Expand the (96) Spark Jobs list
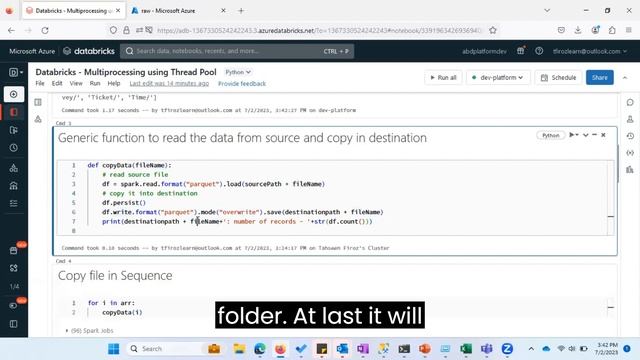Image resolution: width=640 pixels, height=360 pixels. pos(89,331)
